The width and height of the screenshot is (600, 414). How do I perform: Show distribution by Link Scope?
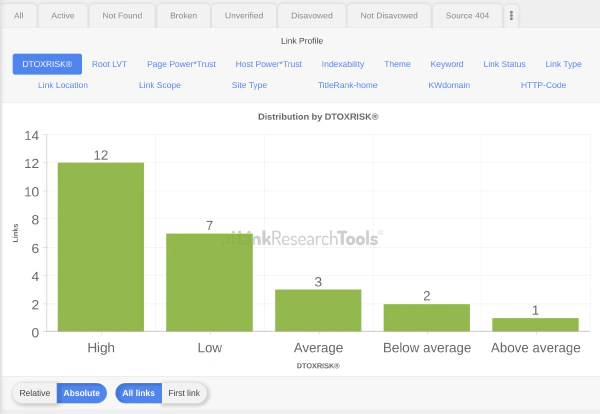160,85
